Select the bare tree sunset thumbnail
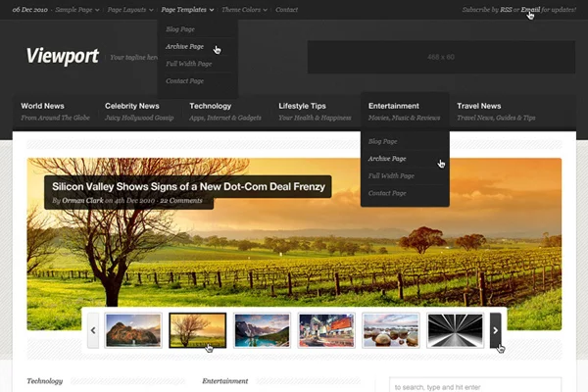The width and height of the screenshot is (588, 392). 198,330
